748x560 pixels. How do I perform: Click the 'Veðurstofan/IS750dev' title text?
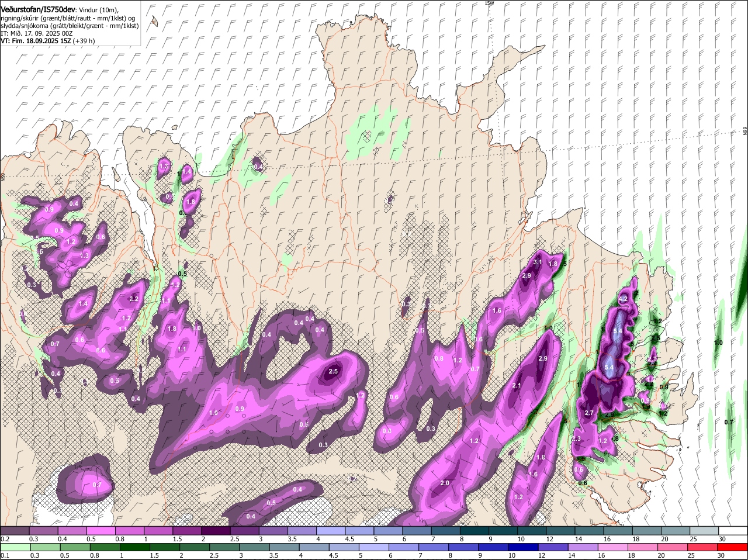point(38,9)
